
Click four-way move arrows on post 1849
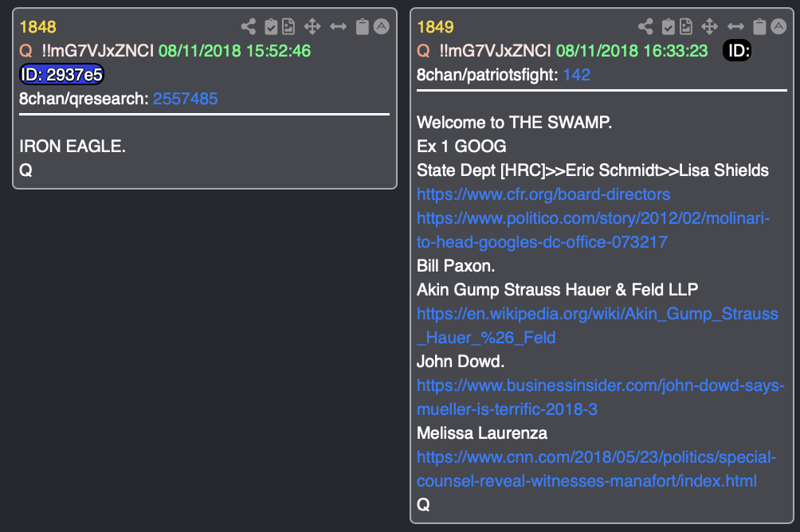coord(710,26)
